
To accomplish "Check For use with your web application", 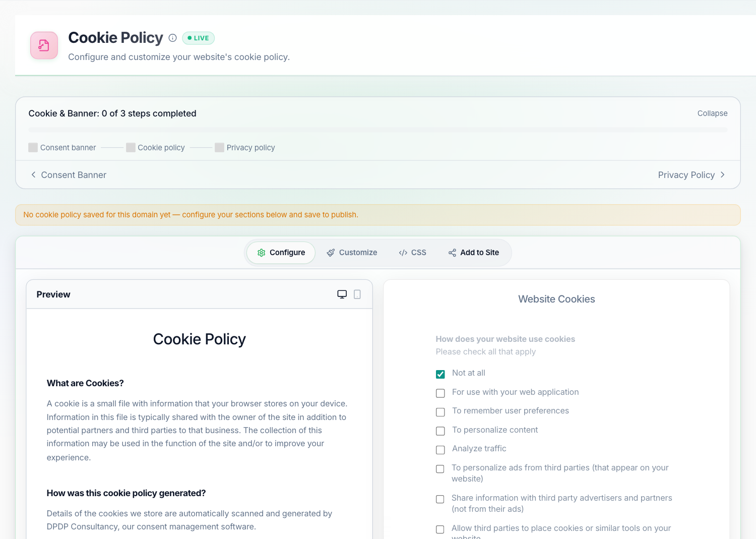I will coord(440,393).
